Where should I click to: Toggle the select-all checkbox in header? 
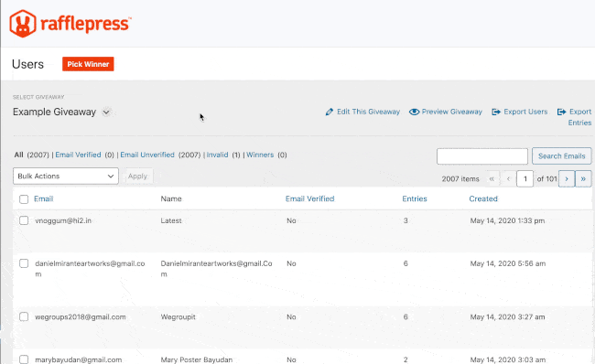24,199
